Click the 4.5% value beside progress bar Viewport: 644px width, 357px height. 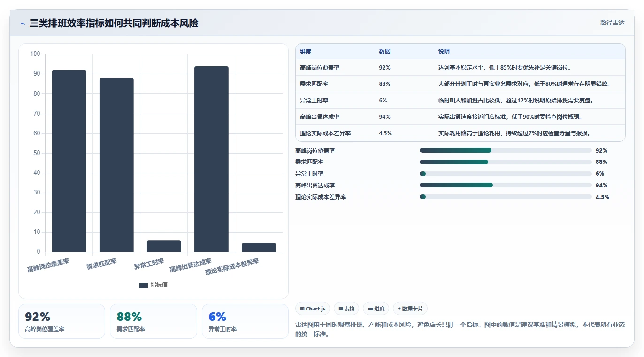tap(602, 197)
